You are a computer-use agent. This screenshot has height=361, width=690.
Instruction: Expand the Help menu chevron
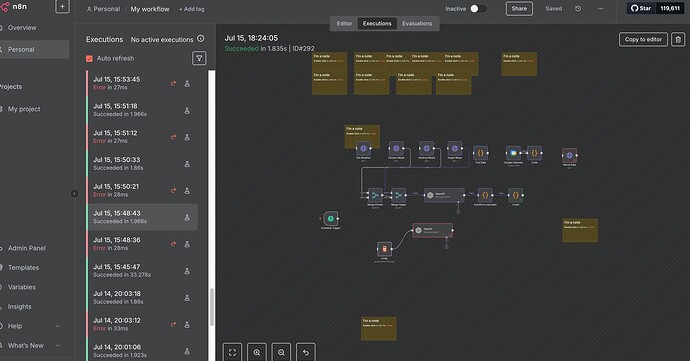click(x=57, y=326)
